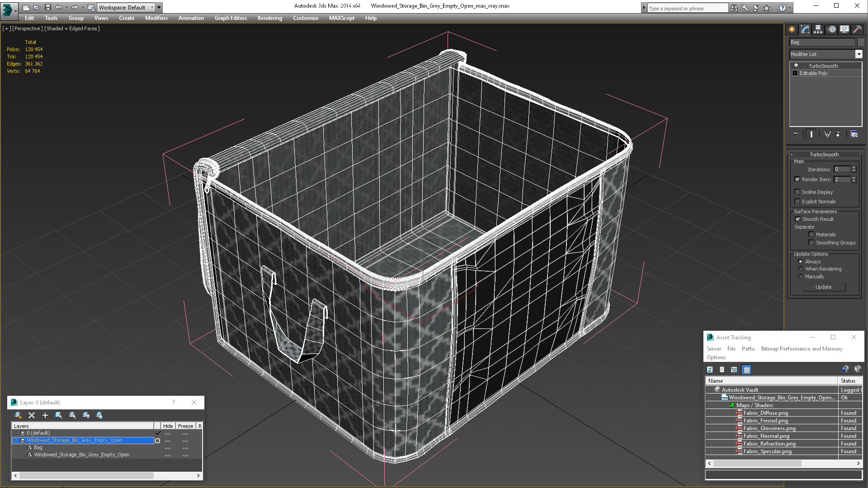868x488 pixels.
Task: Open Configure Modifier Sets icon
Action: point(854,134)
